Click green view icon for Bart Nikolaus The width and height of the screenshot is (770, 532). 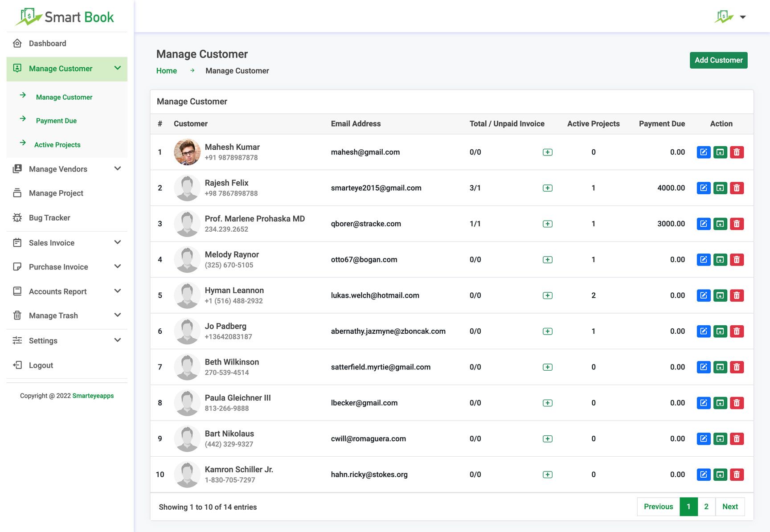(720, 439)
